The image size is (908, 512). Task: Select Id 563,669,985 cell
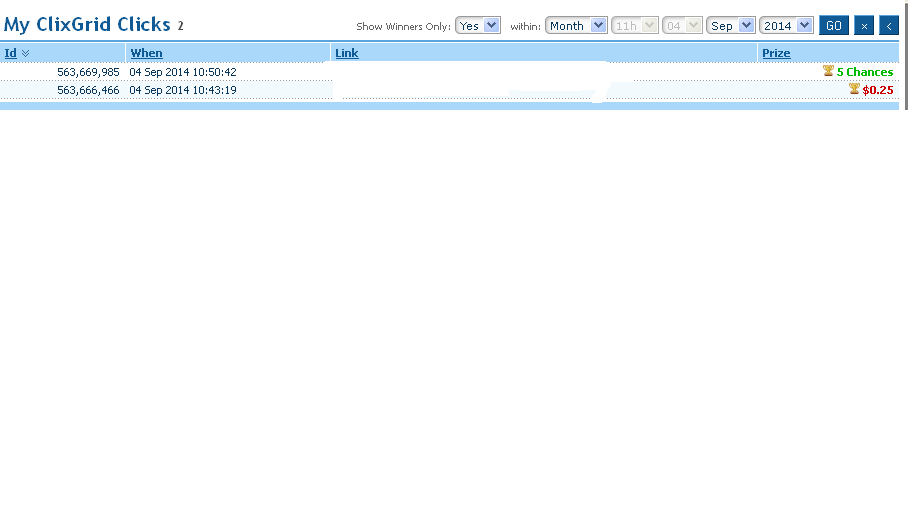click(88, 72)
